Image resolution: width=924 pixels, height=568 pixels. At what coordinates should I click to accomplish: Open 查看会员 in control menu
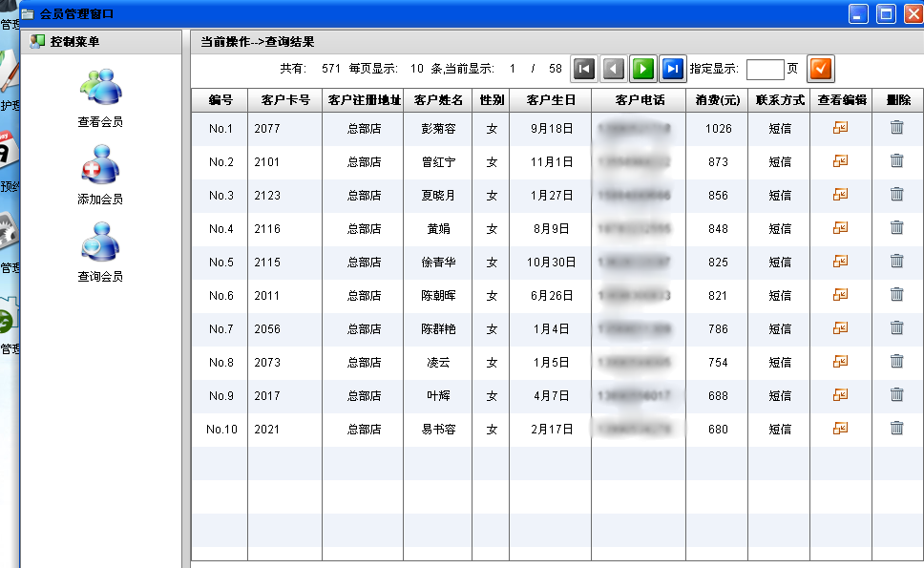point(101,98)
